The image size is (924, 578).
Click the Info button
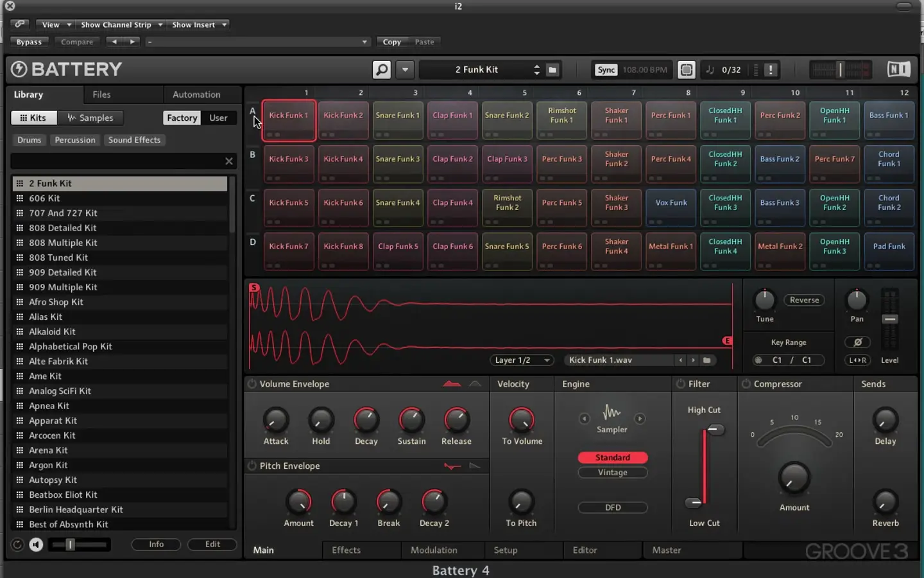tap(157, 545)
